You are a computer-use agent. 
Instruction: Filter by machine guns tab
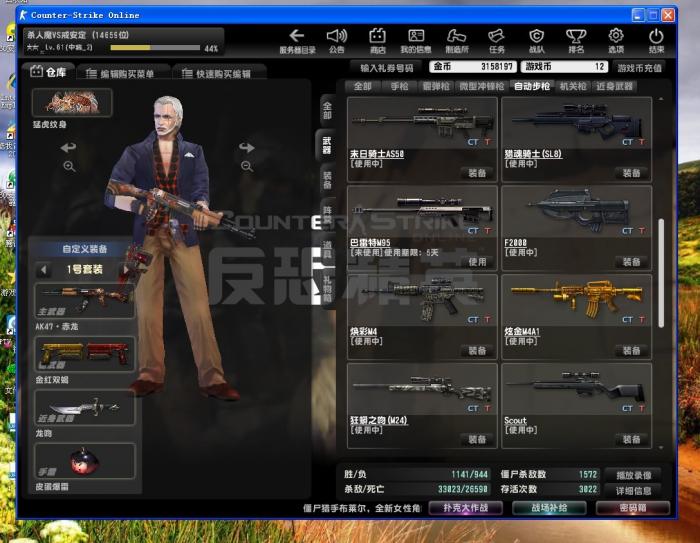point(573,87)
